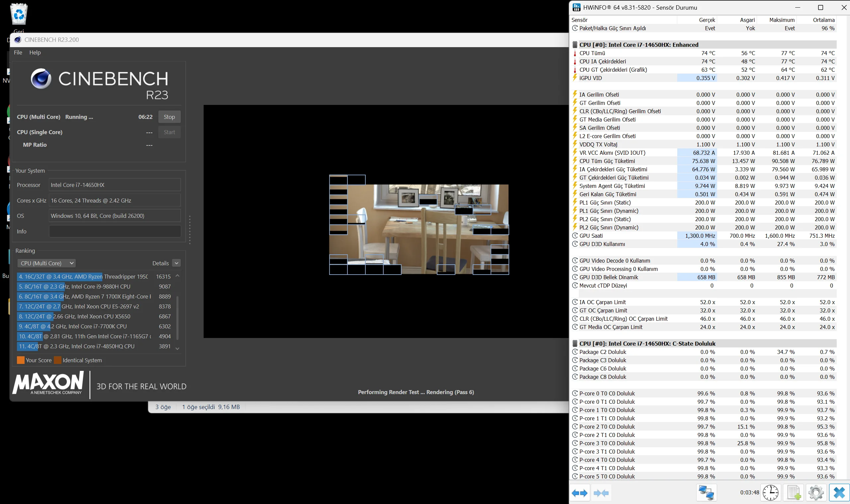The height and width of the screenshot is (504, 850).
Task: Open the Recycle Bin on the desktop
Action: click(x=19, y=14)
